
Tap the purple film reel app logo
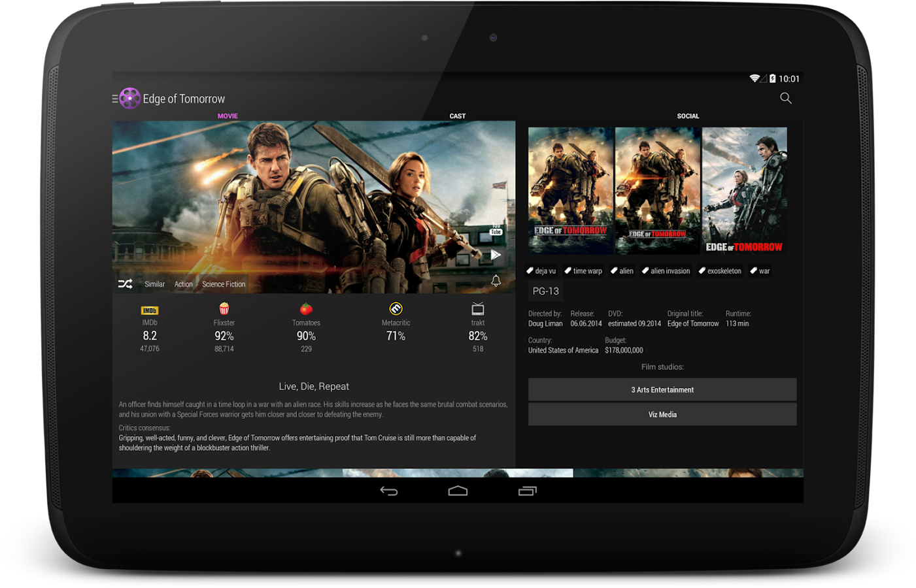130,99
